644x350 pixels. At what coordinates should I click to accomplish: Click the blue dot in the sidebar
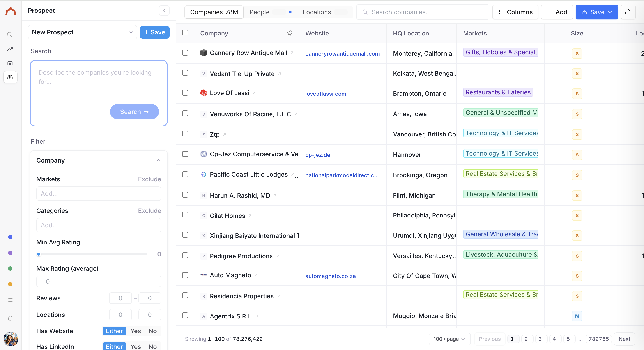coord(10,237)
